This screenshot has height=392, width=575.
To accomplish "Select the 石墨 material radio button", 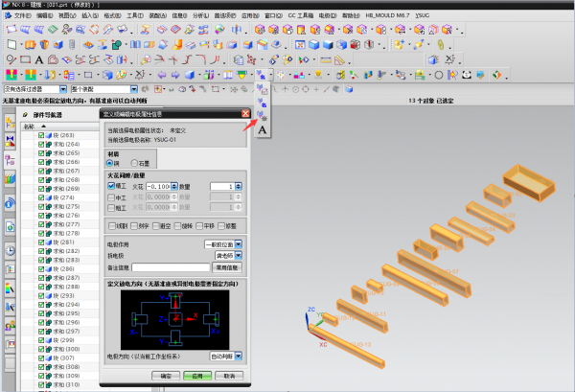I will [x=133, y=164].
